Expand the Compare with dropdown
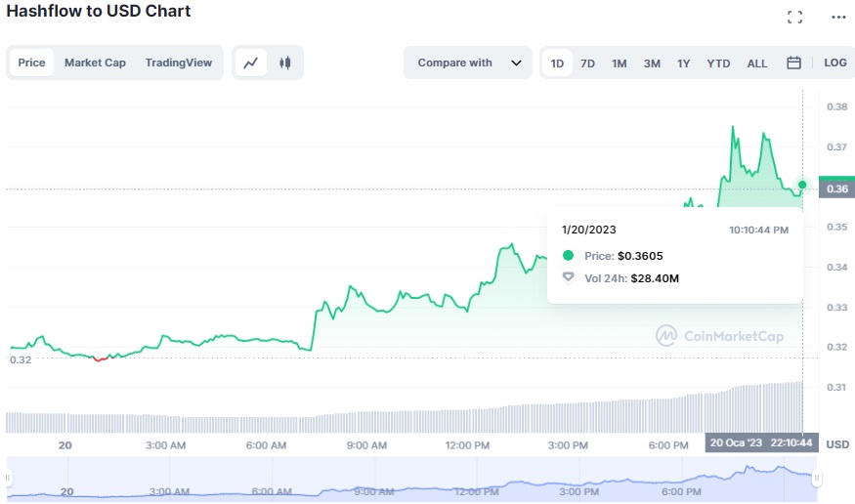 [468, 63]
